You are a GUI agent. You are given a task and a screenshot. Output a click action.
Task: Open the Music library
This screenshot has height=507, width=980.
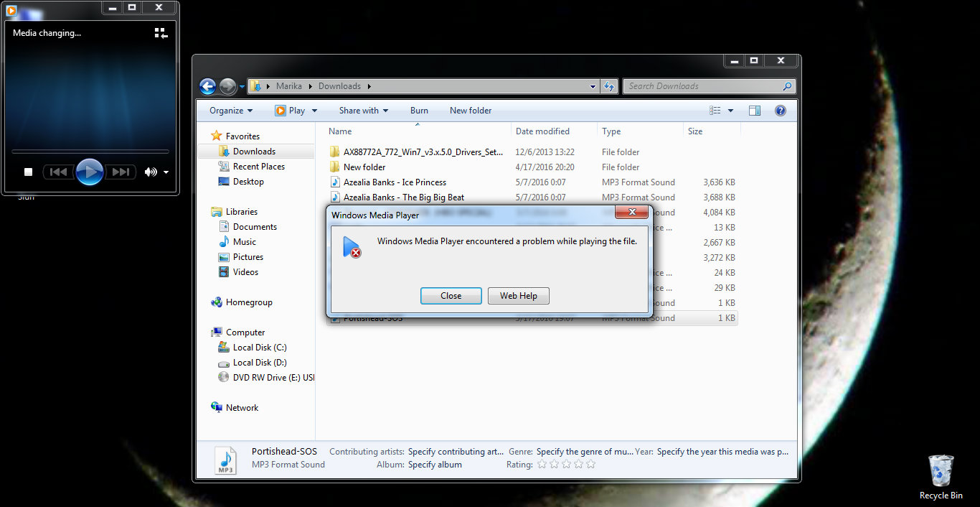(244, 242)
